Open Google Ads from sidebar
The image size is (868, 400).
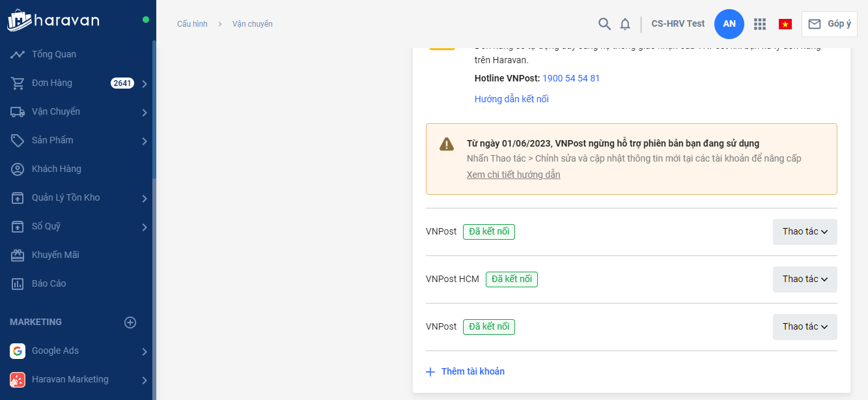[x=55, y=351]
